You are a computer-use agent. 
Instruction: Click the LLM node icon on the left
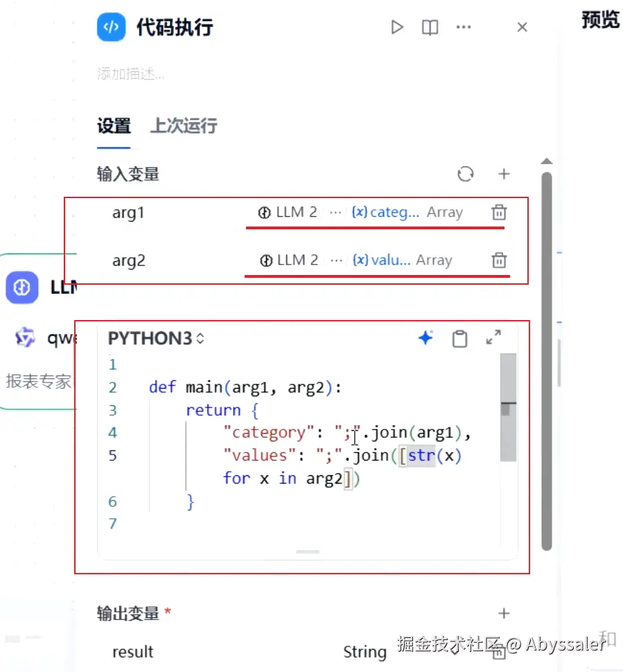point(21,288)
